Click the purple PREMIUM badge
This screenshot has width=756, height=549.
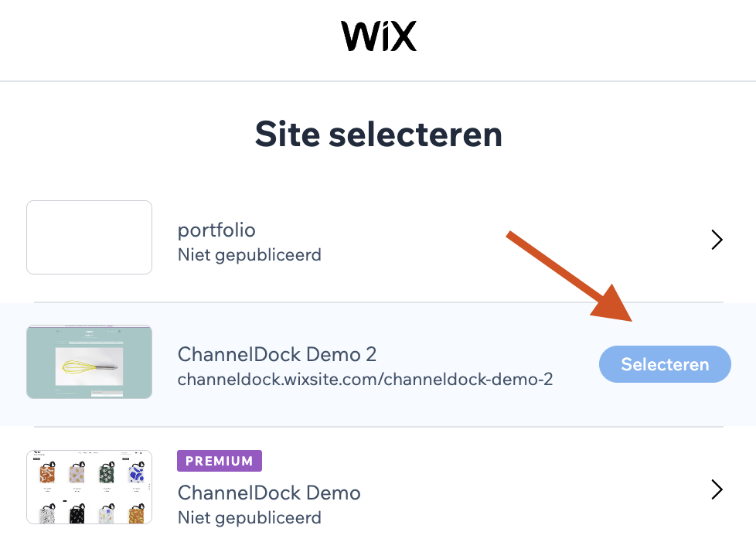pyautogui.click(x=220, y=461)
